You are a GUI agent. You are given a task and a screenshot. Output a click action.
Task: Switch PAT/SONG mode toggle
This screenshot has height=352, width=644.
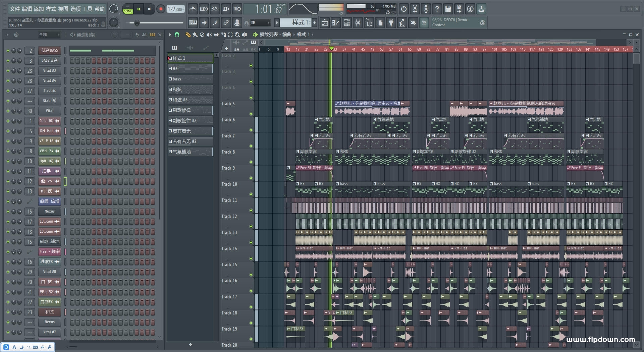coord(128,9)
